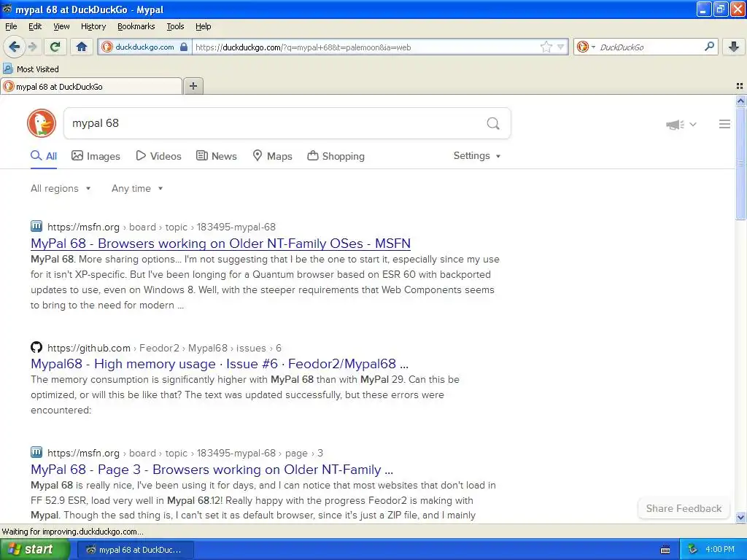
Task: Click the URL address field
Action: pos(365,47)
